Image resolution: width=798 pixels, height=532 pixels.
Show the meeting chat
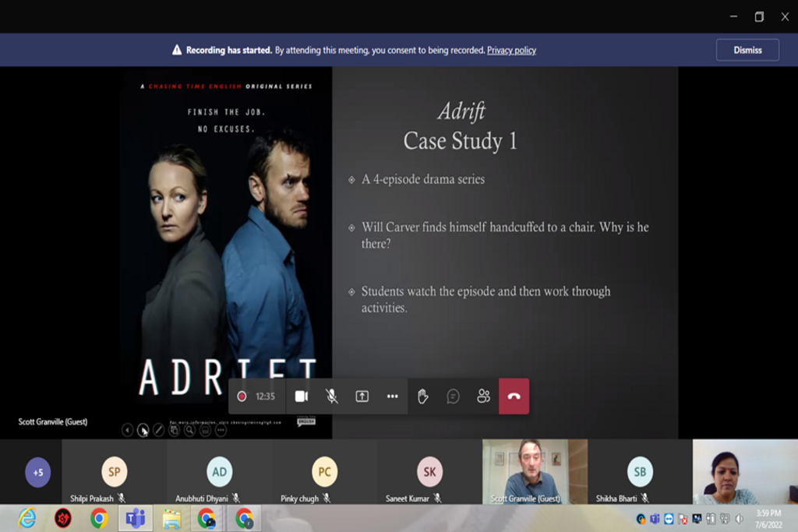click(453, 396)
